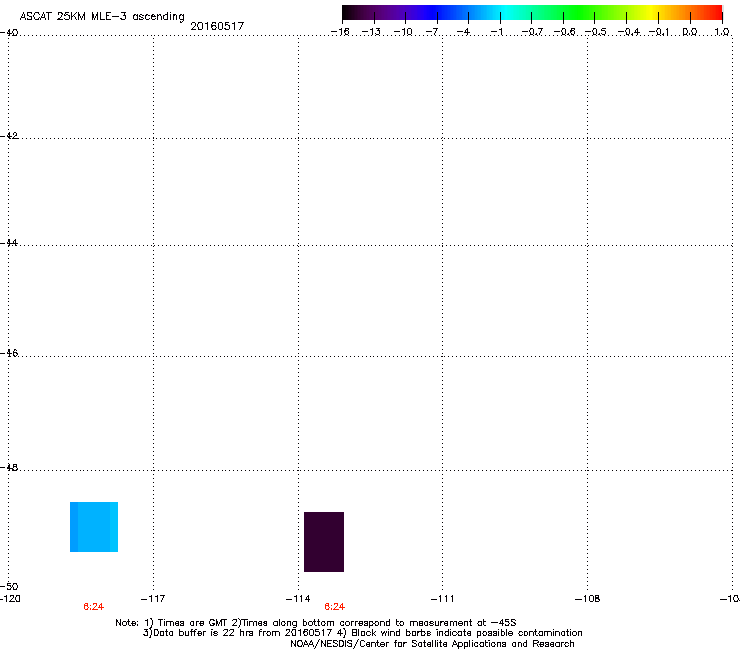
Task: Click the light blue data square
Action: (x=94, y=527)
